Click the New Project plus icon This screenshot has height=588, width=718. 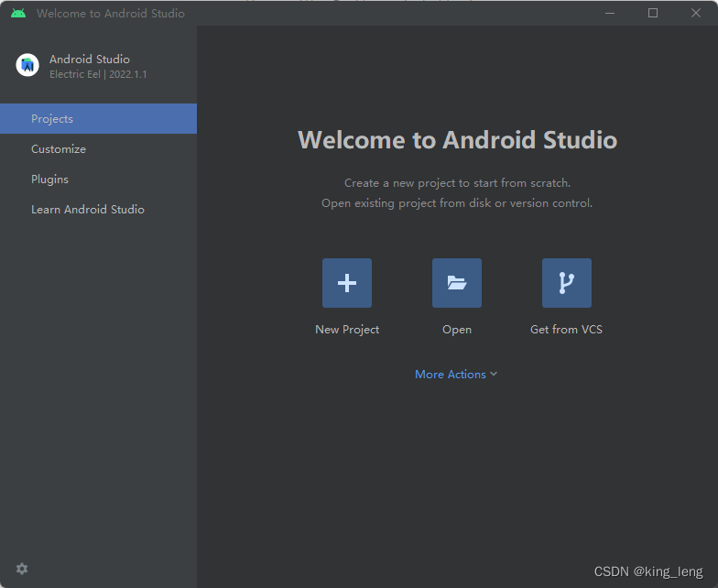[346, 282]
